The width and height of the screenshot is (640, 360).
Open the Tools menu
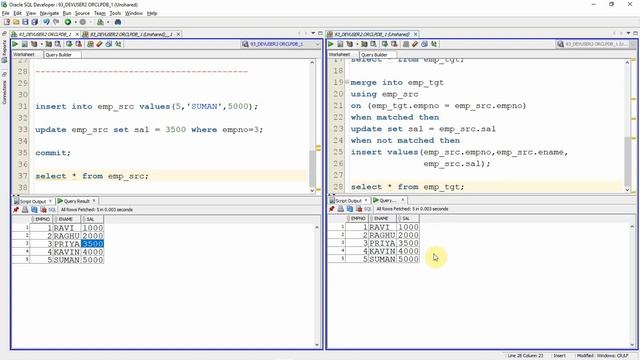click(115, 13)
